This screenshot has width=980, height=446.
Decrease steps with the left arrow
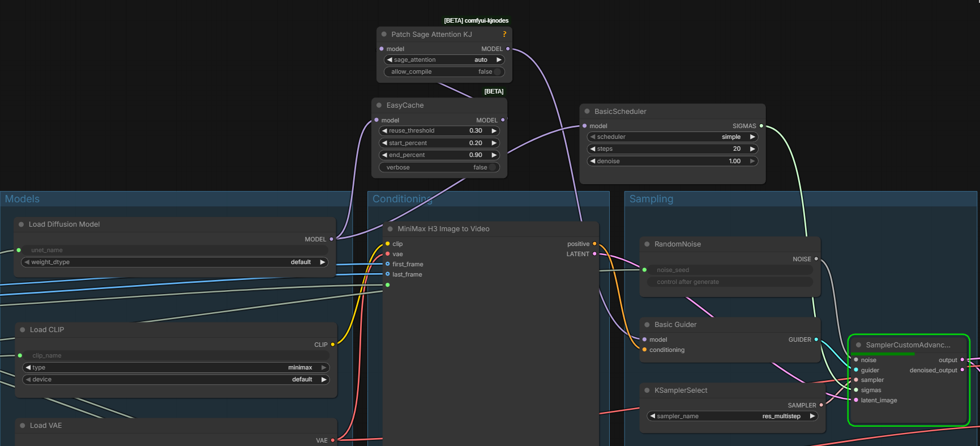(x=593, y=148)
